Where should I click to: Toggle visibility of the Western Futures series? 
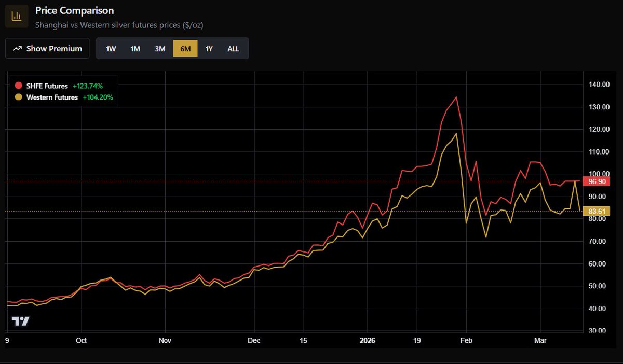pos(52,97)
